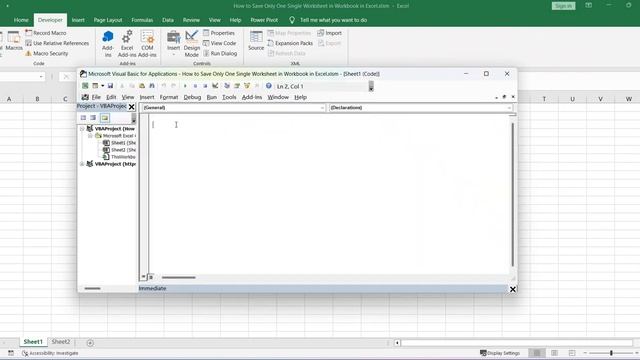
Task: Click the XML Source icon in ribbon
Action: [256, 41]
